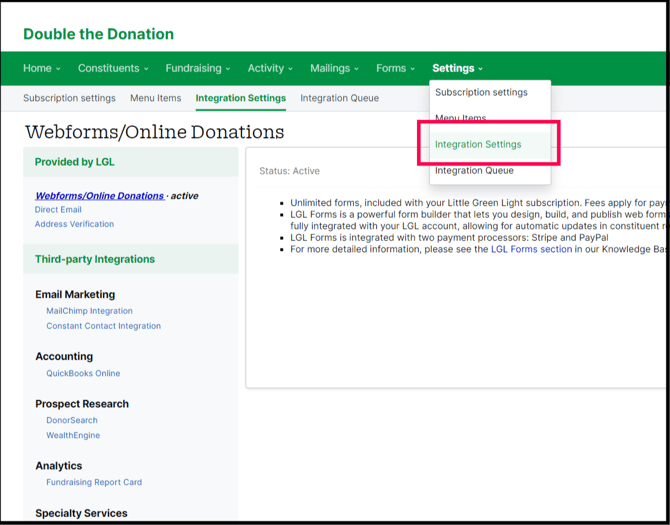Open the Home dropdown menu
This screenshot has width=670, height=525.
(x=42, y=68)
